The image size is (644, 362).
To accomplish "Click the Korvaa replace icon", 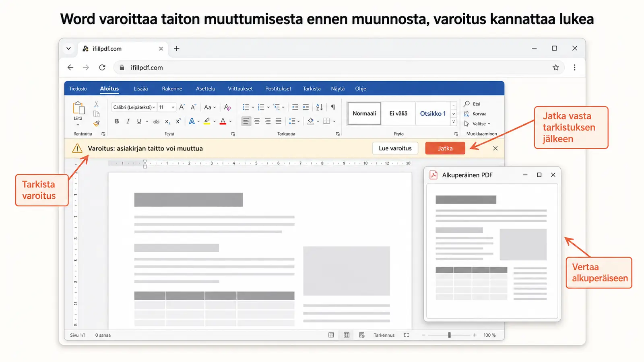I will point(467,114).
